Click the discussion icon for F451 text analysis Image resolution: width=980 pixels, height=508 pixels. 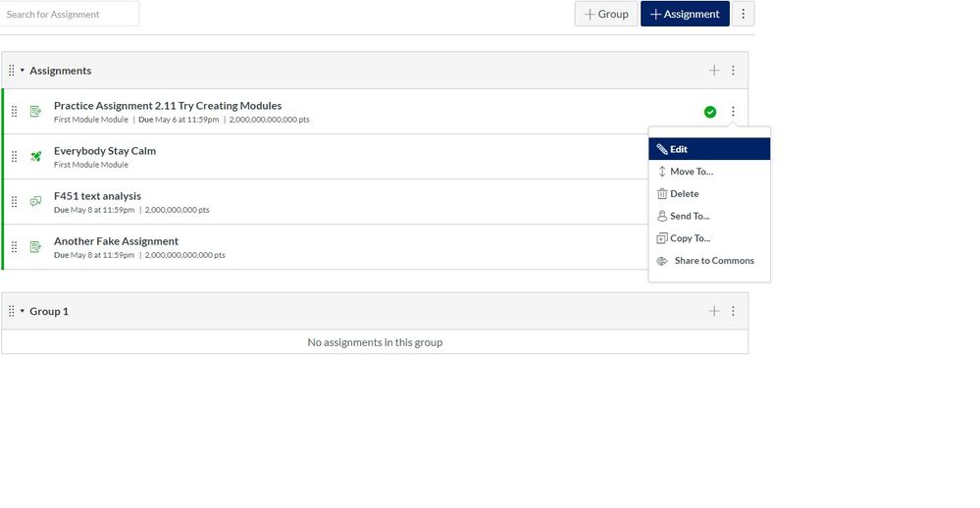point(36,202)
